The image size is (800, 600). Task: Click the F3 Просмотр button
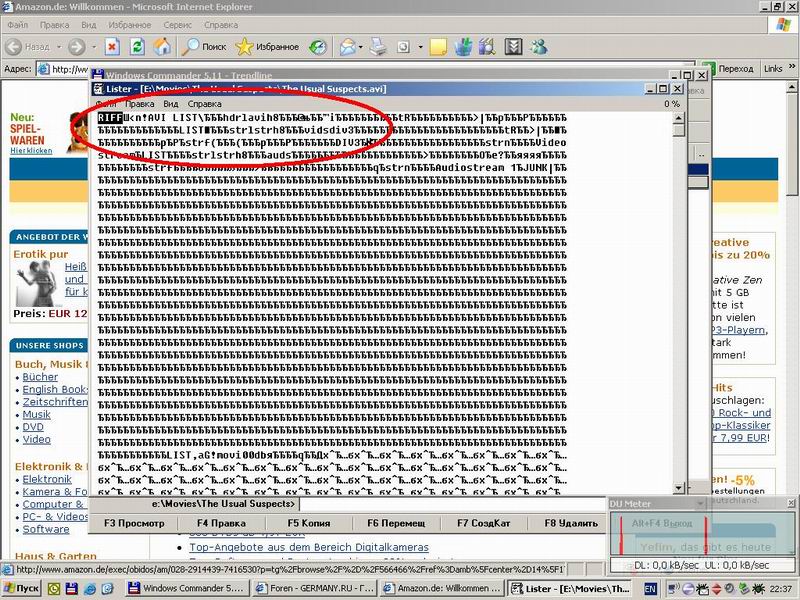point(134,523)
